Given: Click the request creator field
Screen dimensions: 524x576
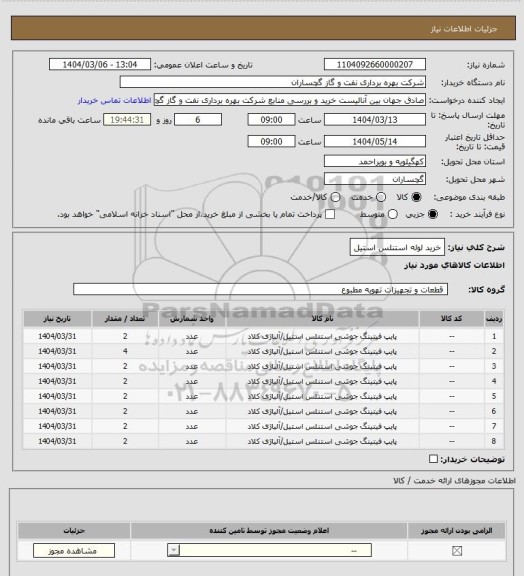Looking at the screenshot, I should click(x=290, y=100).
